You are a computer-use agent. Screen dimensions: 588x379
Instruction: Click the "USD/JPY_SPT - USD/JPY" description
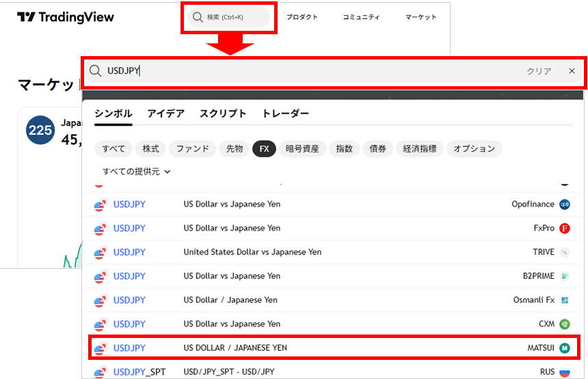coord(229,372)
